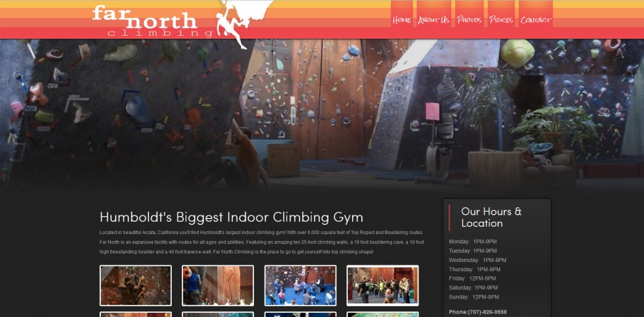Open fourth thumbnail showing group of people
Image resolution: width=644 pixels, height=317 pixels.
pos(382,286)
